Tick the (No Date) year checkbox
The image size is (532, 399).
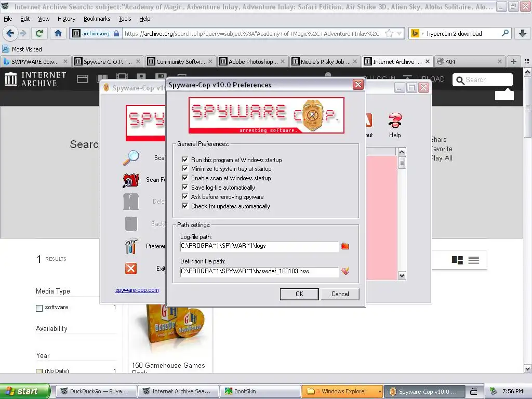(39, 371)
